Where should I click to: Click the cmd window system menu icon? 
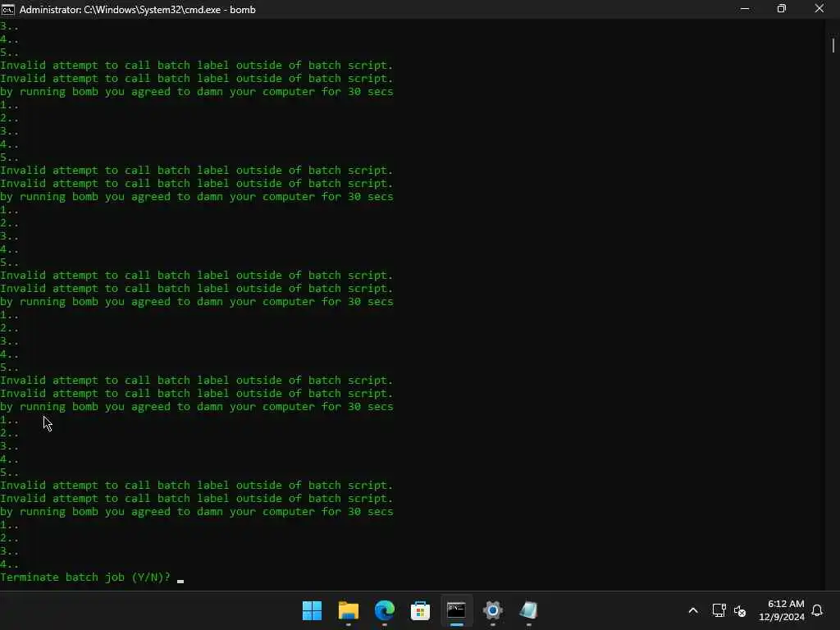click(8, 9)
